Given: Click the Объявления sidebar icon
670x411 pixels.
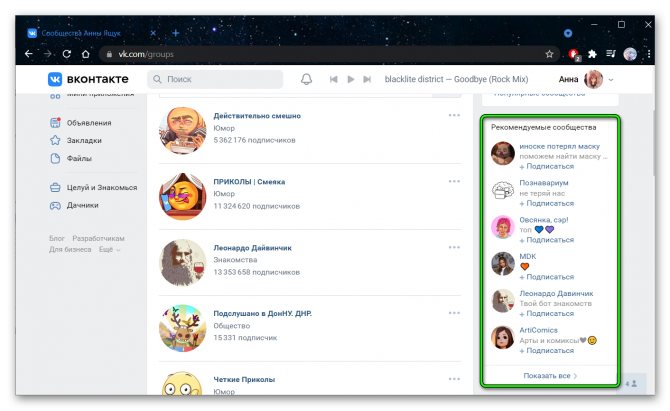Looking at the screenshot, I should click(x=55, y=123).
